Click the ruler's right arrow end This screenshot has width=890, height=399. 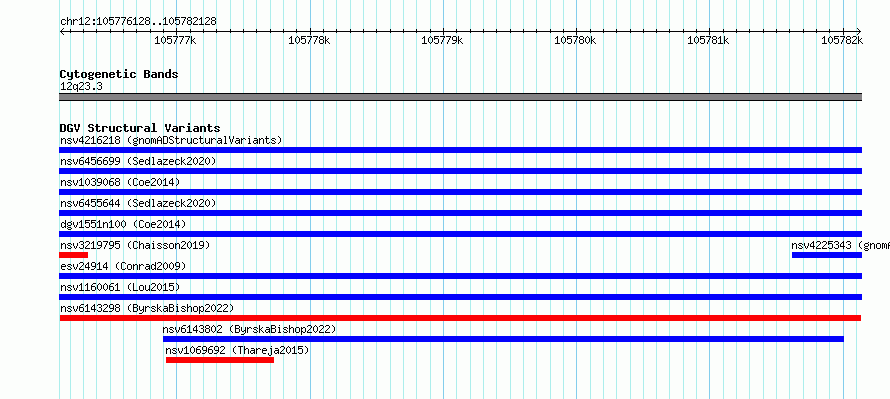tap(859, 31)
